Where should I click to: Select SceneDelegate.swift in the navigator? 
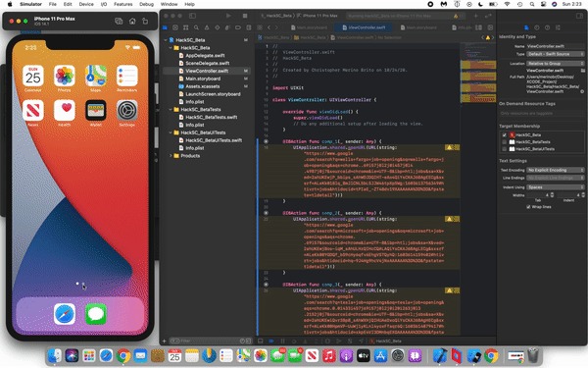click(208, 63)
